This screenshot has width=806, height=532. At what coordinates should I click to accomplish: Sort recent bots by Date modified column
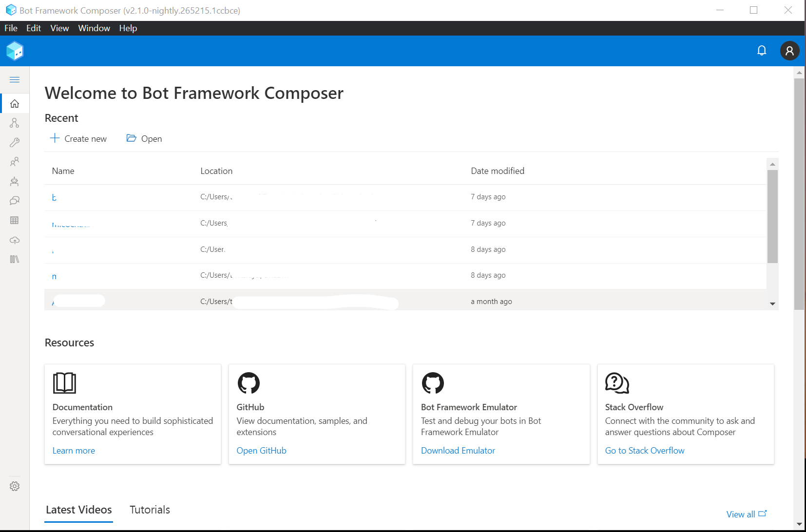498,171
